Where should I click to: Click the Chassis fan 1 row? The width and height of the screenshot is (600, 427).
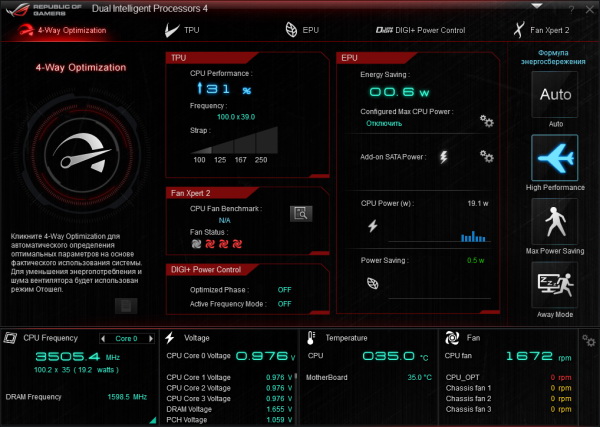coord(509,388)
